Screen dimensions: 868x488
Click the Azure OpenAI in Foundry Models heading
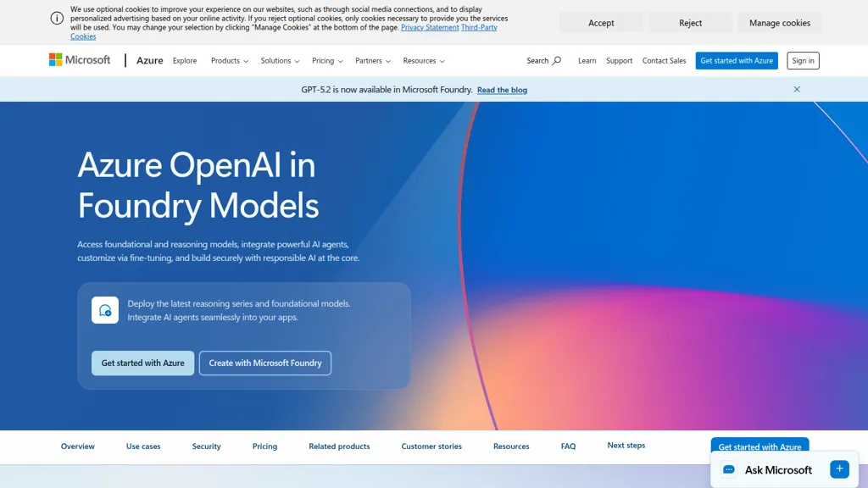(x=198, y=185)
